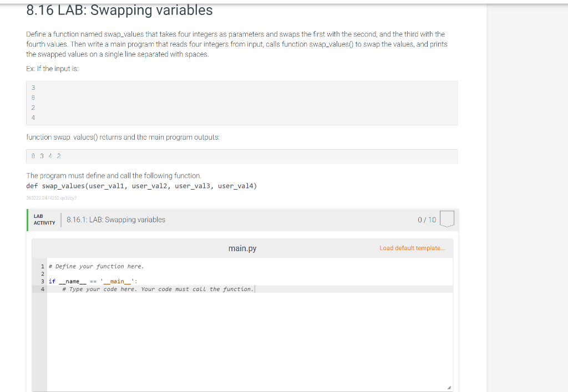The height and width of the screenshot is (392, 568).
Task: Collapse the 8.16.1 LAB activity section
Action: point(241,220)
